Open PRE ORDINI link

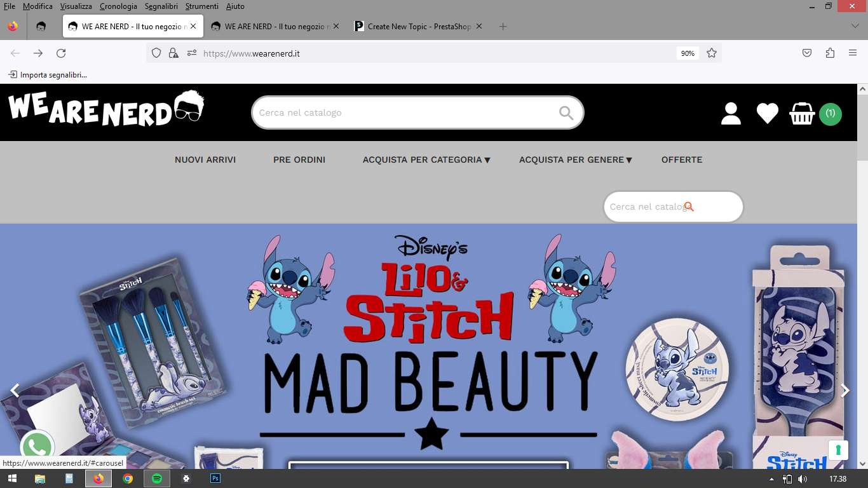pos(299,159)
